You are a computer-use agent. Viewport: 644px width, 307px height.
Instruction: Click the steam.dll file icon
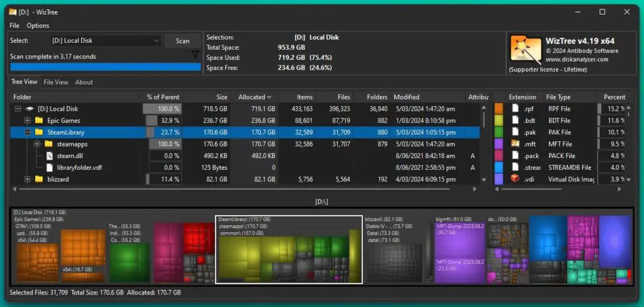[49, 156]
